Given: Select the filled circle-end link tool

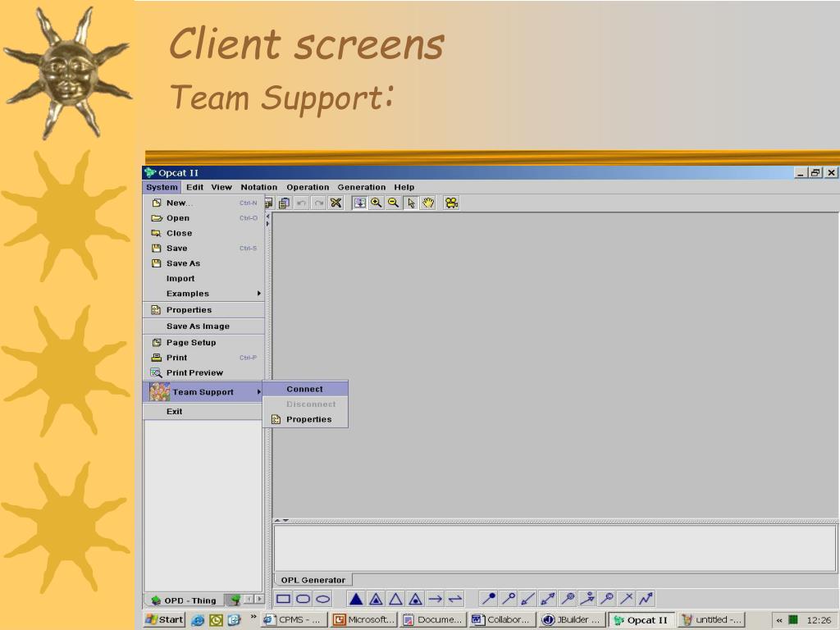Looking at the screenshot, I should pyautogui.click(x=489, y=598).
